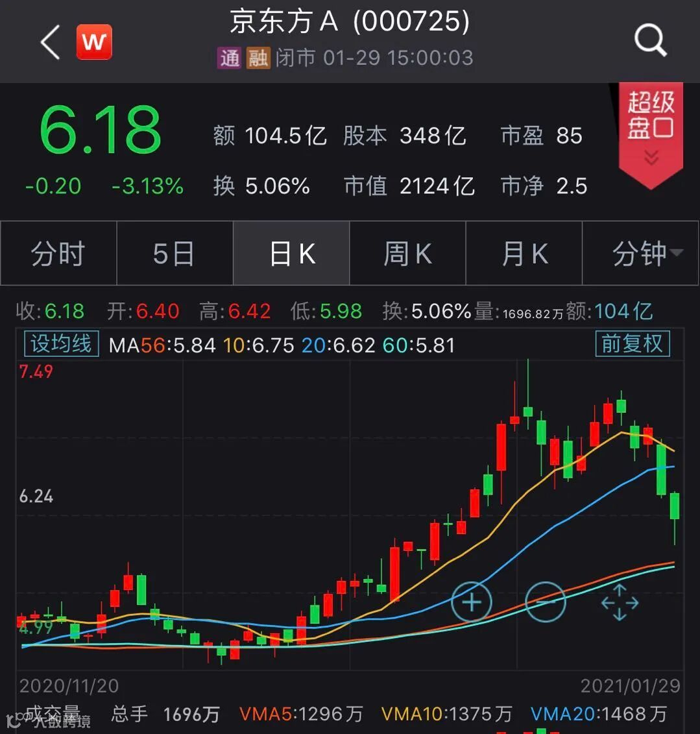Open the 设均线 settings button
This screenshot has width=700, height=734.
click(61, 343)
